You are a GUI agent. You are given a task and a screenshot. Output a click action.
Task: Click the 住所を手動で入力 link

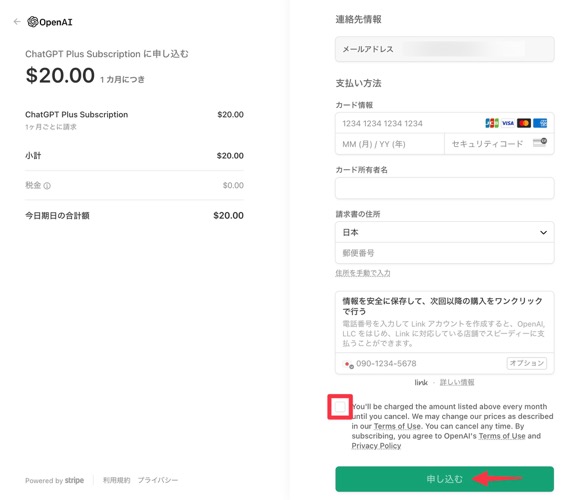click(363, 273)
